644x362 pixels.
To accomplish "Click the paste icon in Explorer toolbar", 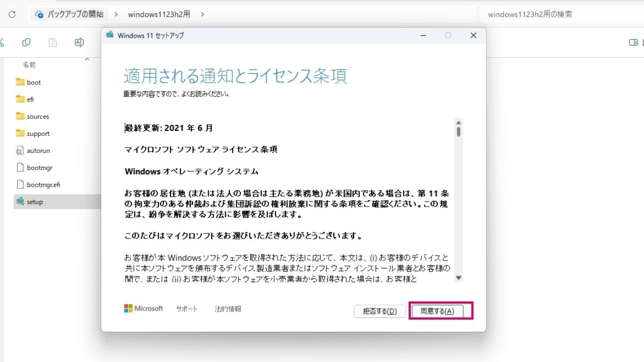I will [53, 42].
